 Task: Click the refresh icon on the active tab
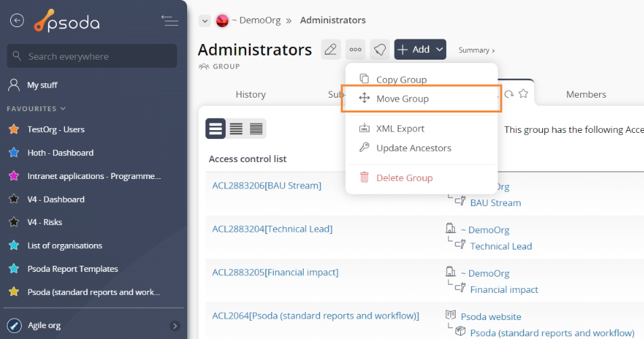[509, 94]
